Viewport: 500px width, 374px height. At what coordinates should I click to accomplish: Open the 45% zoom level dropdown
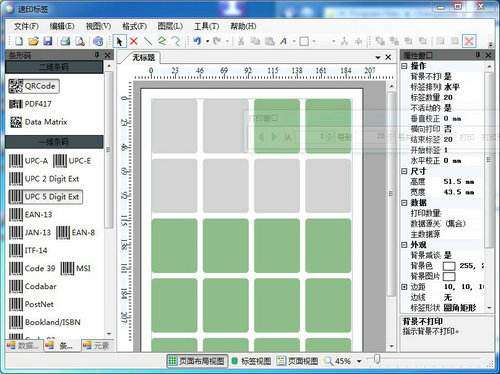pos(359,361)
